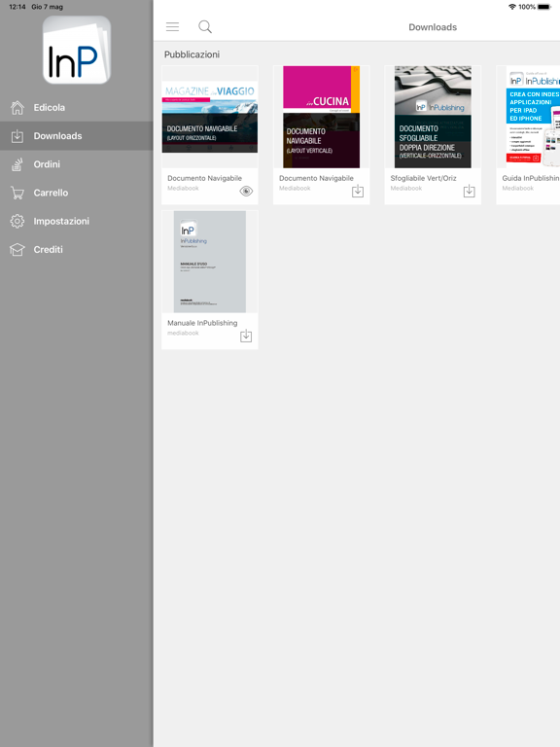Click the InP app logo

click(x=77, y=50)
